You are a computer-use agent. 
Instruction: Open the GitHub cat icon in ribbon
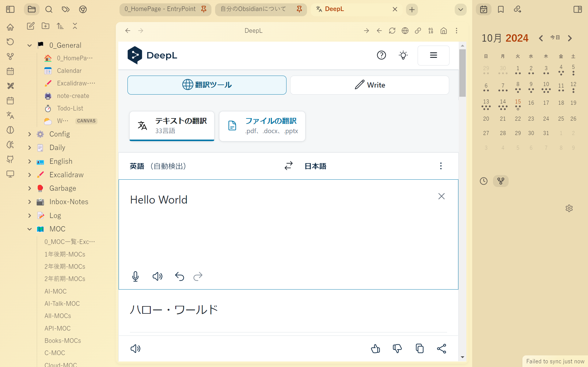coord(10,159)
